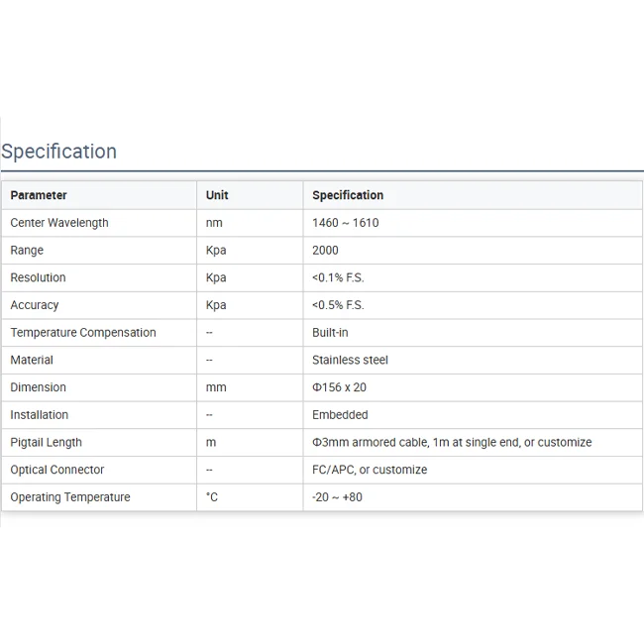The width and height of the screenshot is (644, 644).
Task: Click the Built-in specification value
Action: (x=330, y=333)
